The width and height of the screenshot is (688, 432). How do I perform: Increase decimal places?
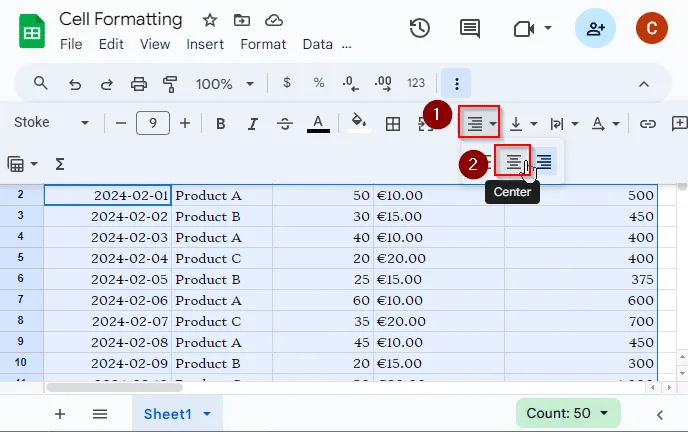coord(383,83)
